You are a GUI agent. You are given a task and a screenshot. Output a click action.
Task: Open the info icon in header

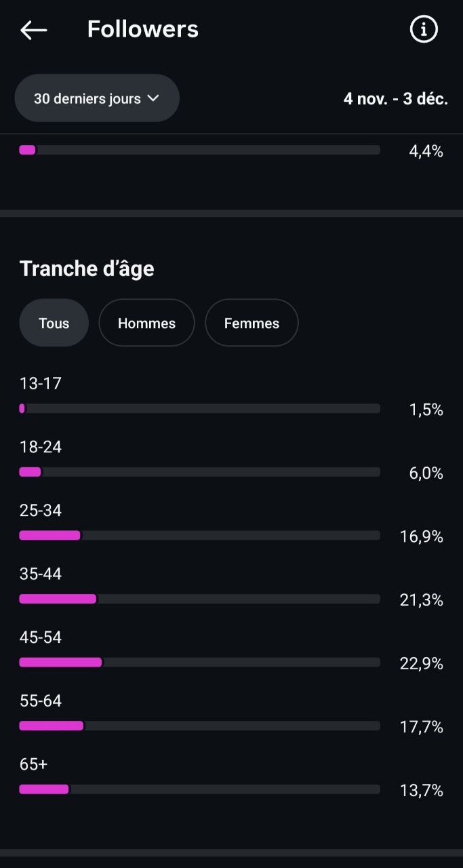pos(424,29)
